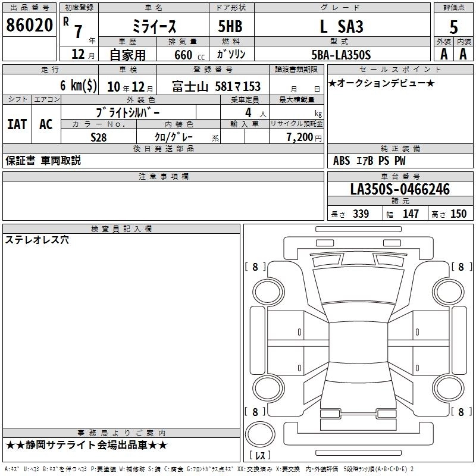476x476 pixels.
Task: Click the 検査員記入欄 header
Action: (121, 228)
